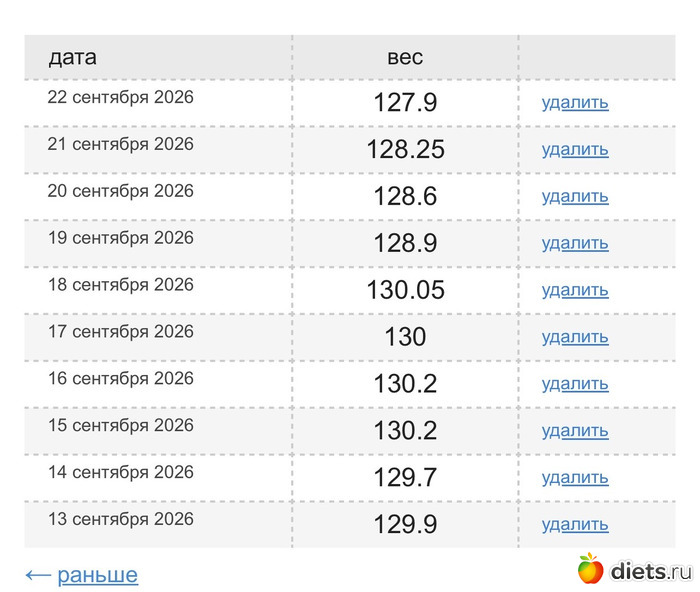700x592 pixels.
Task: Click удалить for 19 сентября 2026
Action: pyautogui.click(x=575, y=243)
